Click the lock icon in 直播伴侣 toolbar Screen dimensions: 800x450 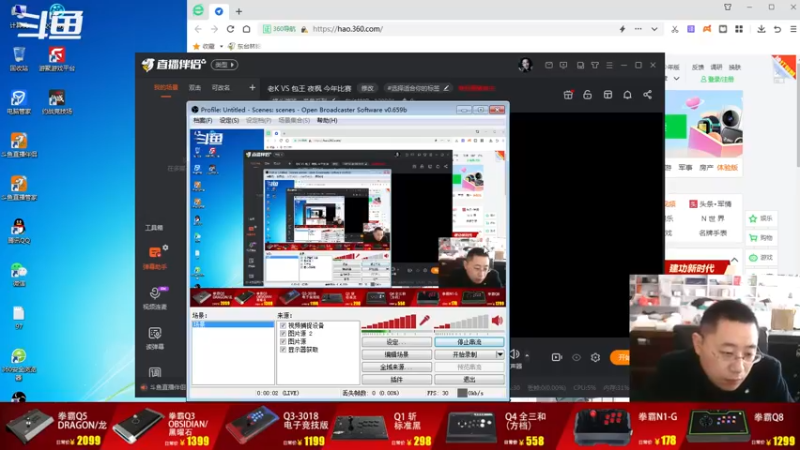click(588, 95)
